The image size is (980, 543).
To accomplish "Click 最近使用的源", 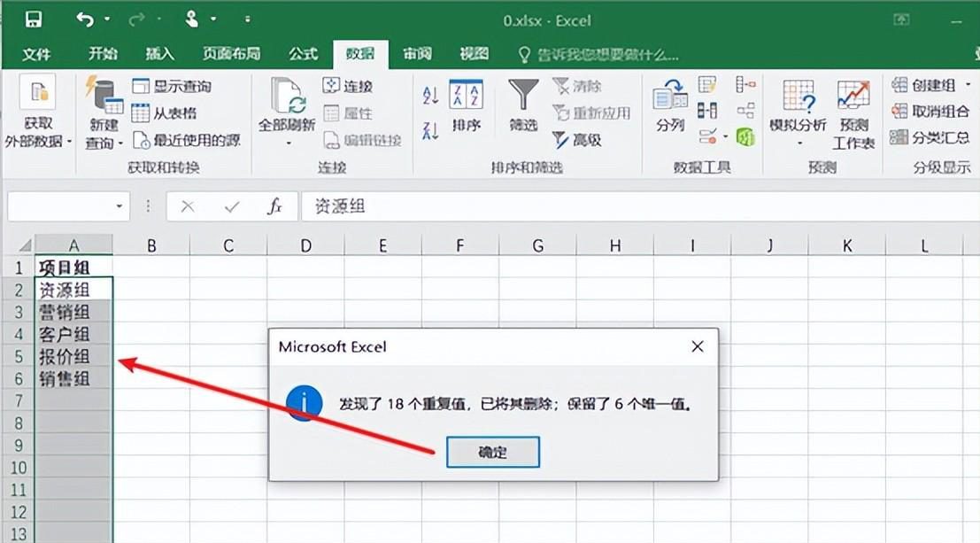I will [187, 140].
